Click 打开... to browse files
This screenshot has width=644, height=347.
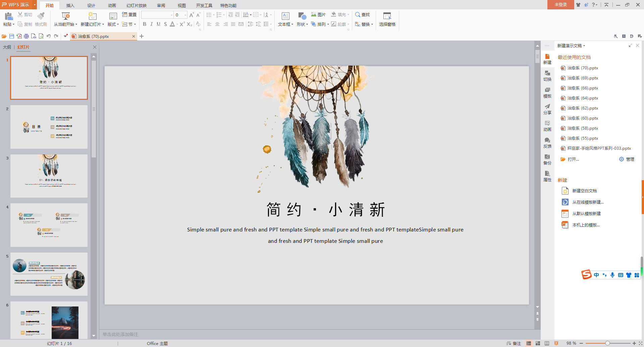570,159
